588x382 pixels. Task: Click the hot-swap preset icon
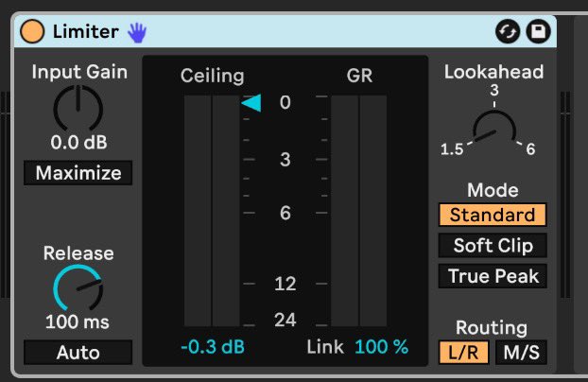pyautogui.click(x=508, y=31)
